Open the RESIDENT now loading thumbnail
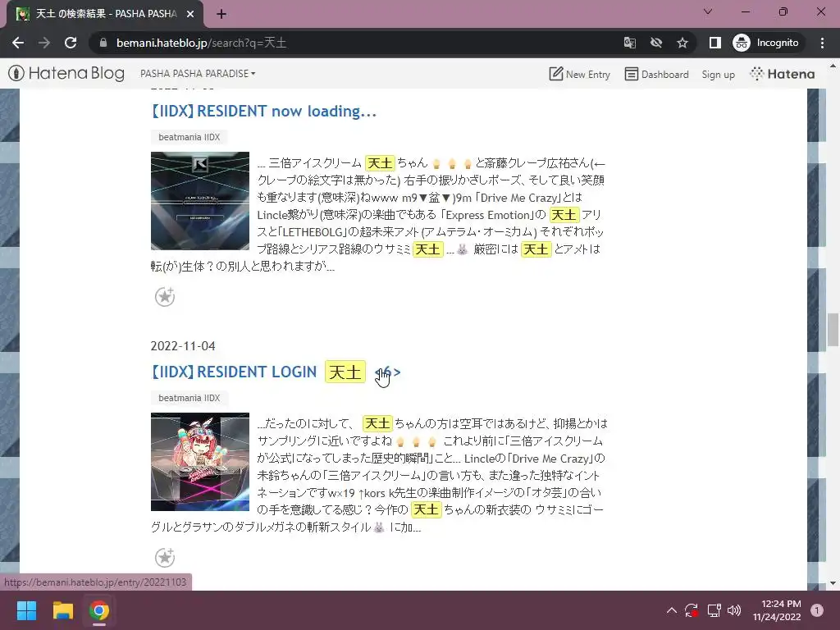 200,201
